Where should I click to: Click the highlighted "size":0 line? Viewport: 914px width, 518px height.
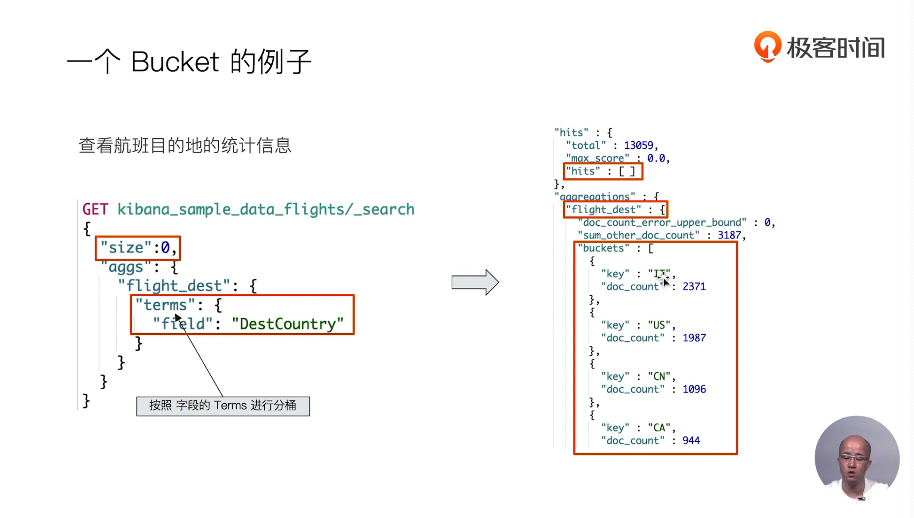[x=141, y=247]
